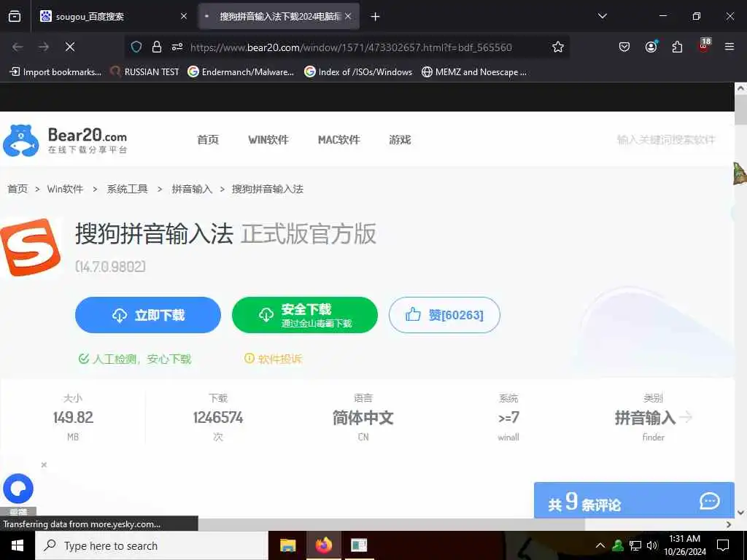Open clock showing 1:31 AM
747x560 pixels.
pyautogui.click(x=684, y=545)
